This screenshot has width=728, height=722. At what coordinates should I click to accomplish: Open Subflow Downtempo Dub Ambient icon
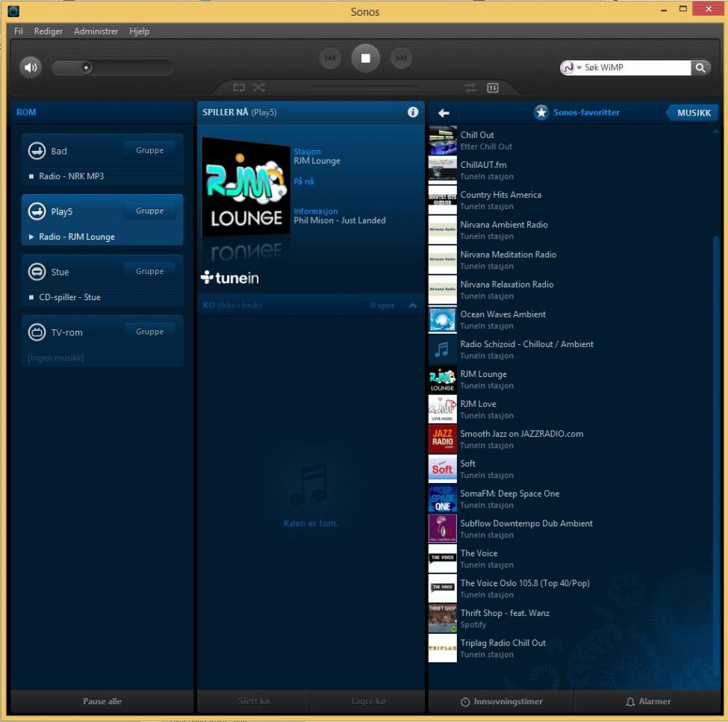(x=443, y=529)
